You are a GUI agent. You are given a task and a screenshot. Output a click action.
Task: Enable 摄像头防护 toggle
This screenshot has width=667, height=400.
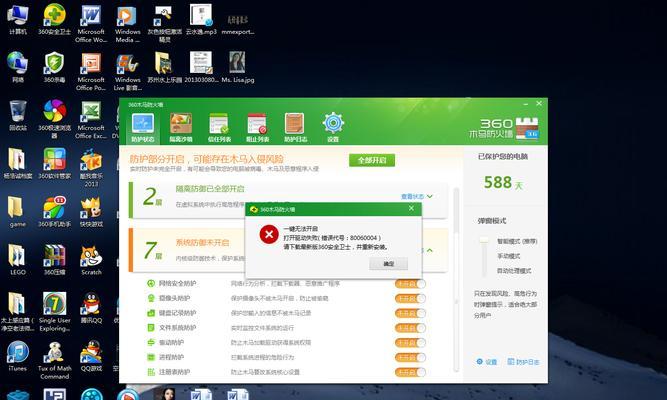(410, 299)
